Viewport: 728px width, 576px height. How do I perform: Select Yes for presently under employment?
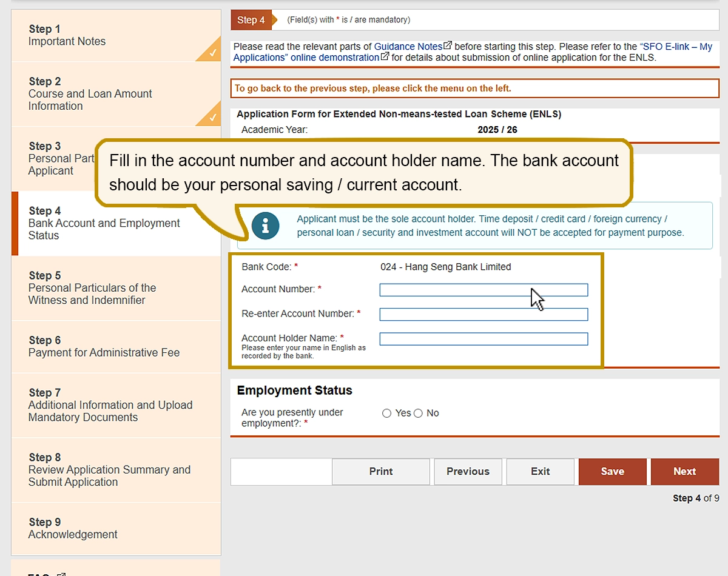pyautogui.click(x=387, y=414)
